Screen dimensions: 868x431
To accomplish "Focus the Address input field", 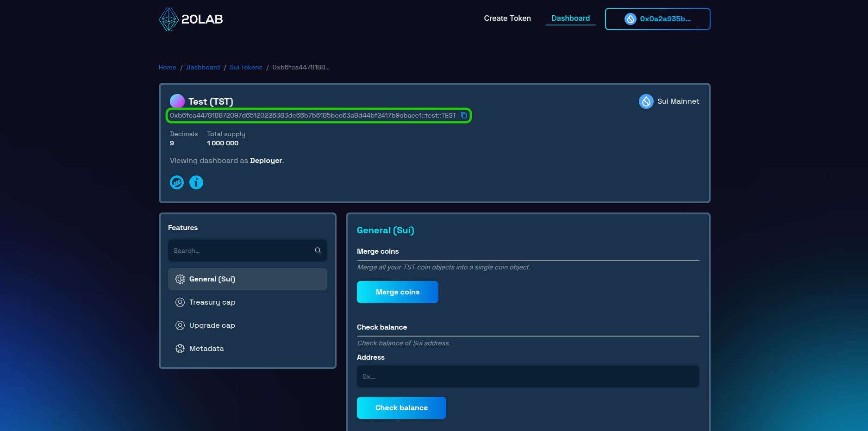I will [x=528, y=376].
